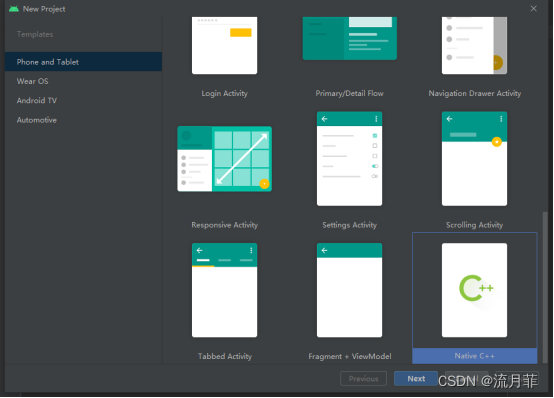Click the Next button
The height and width of the screenshot is (398, 554).
pos(416,379)
